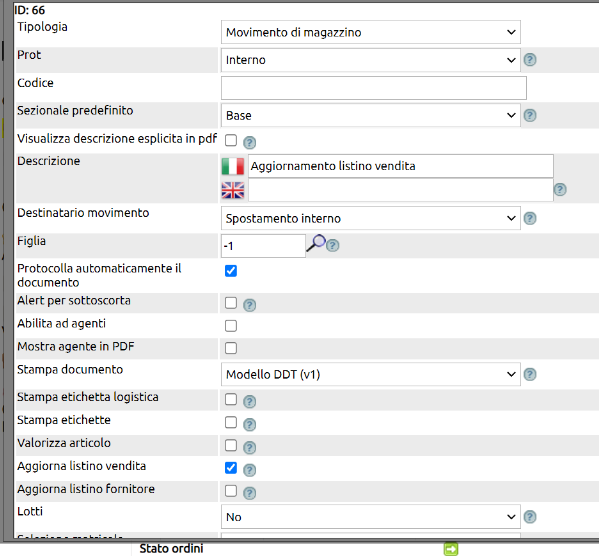Click the empty Codice text field
This screenshot has height=556, width=599.
(374, 88)
